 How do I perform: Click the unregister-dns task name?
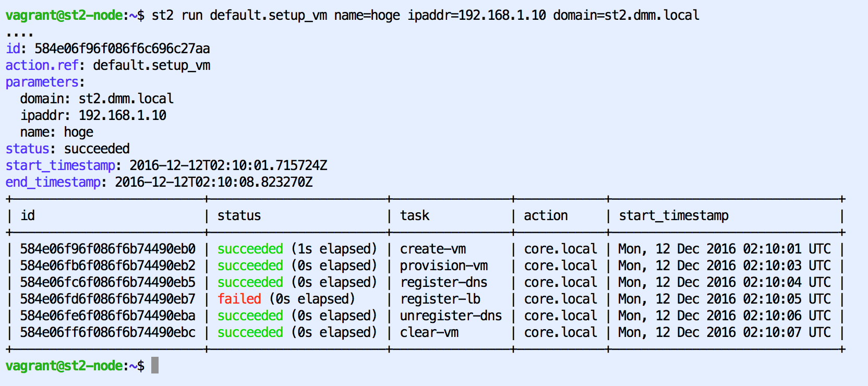[451, 316]
